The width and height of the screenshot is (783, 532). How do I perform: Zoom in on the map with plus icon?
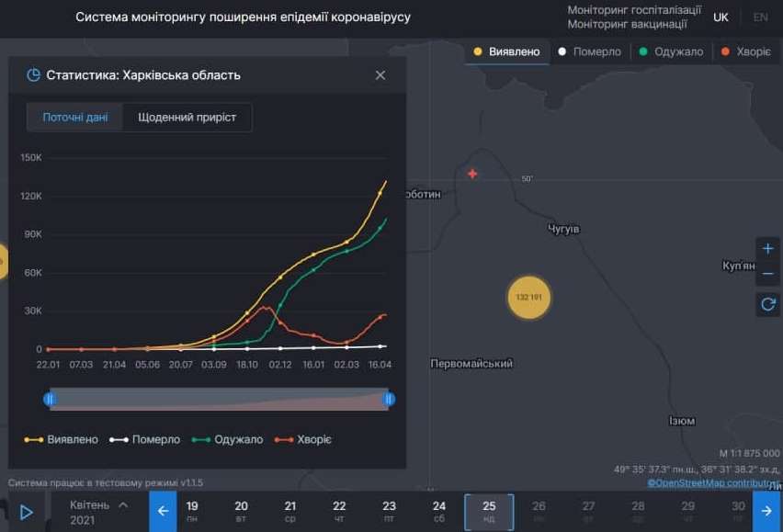pos(767,247)
